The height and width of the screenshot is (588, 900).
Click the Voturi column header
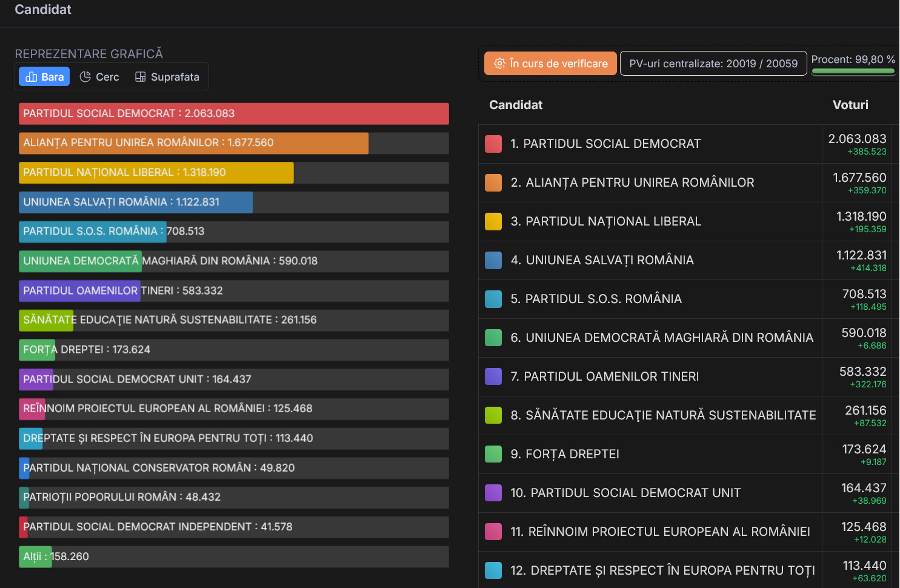(850, 105)
